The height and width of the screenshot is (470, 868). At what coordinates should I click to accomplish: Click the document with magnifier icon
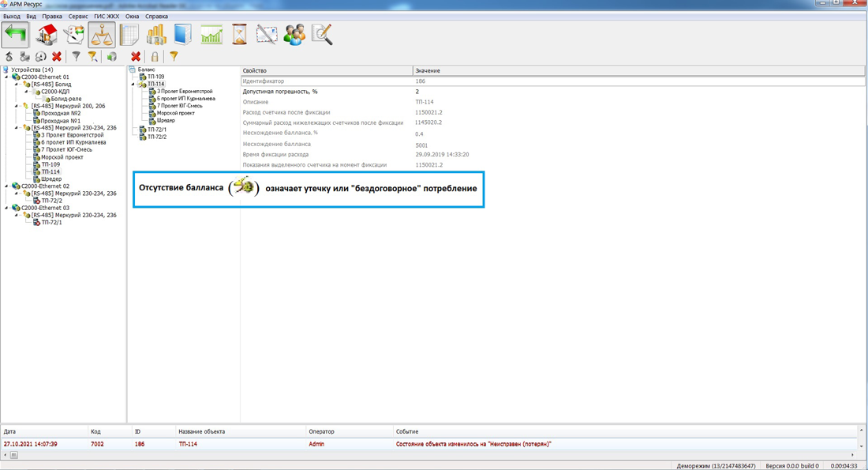(322, 35)
